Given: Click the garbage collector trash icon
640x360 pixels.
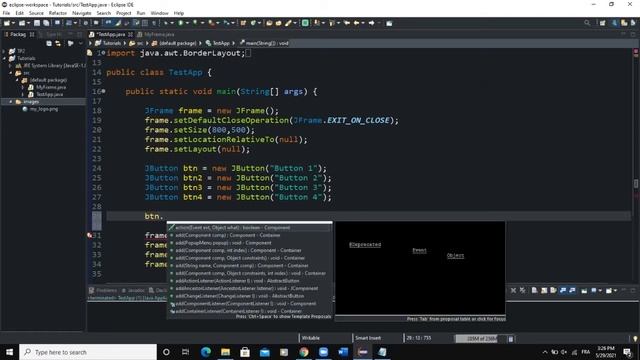Looking at the screenshot, I should [x=511, y=339].
